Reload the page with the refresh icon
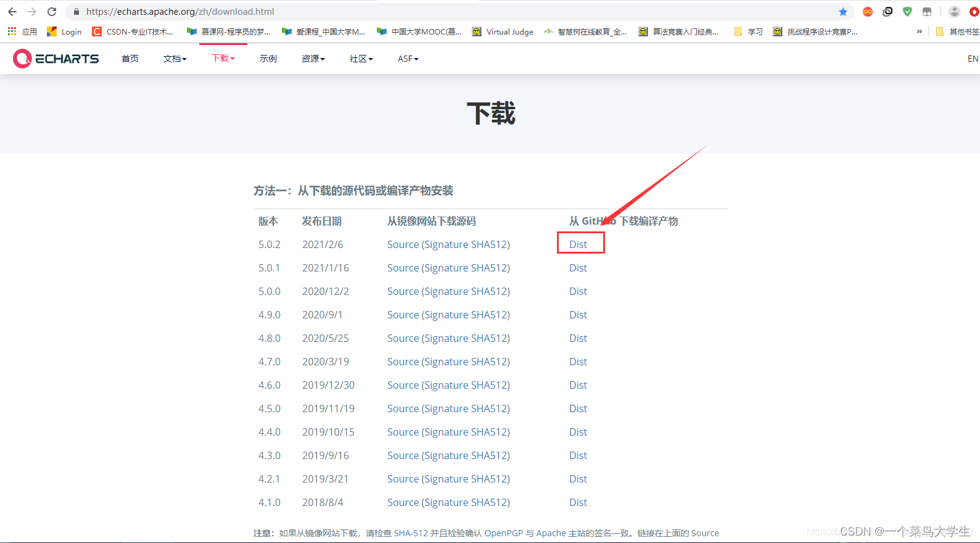 click(x=52, y=12)
